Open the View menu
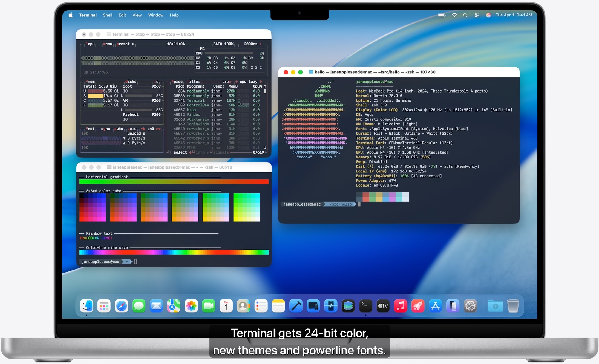This screenshot has height=364, width=599. [137, 15]
